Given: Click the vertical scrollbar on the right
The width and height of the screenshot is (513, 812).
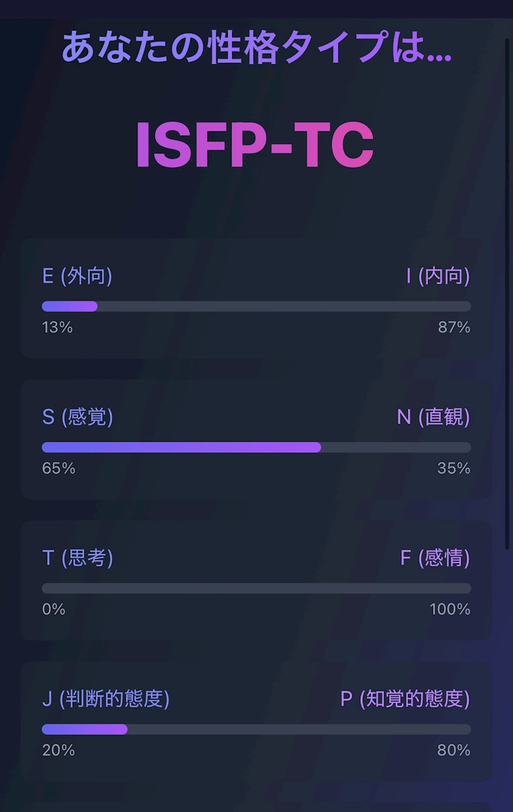Looking at the screenshot, I should (x=507, y=293).
